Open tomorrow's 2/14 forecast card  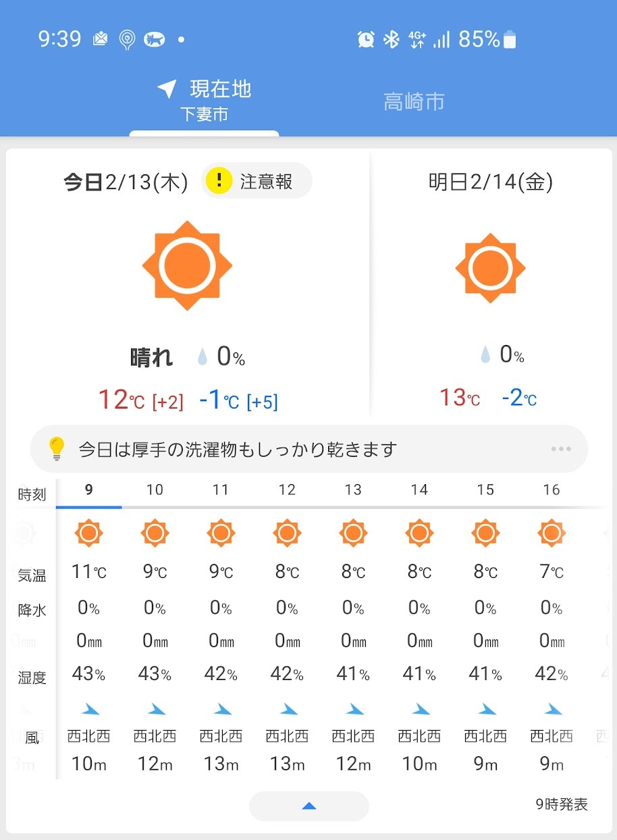point(491,284)
